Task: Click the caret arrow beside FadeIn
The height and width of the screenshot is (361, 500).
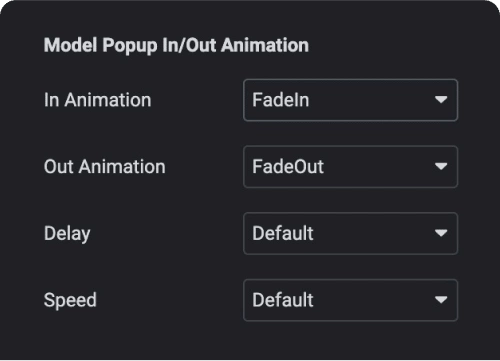Action: 441,100
